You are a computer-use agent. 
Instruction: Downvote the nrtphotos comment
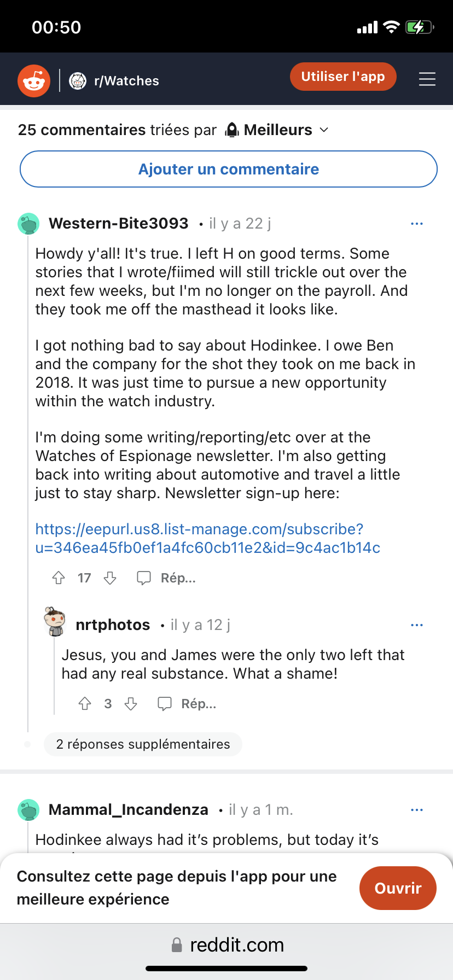click(131, 704)
